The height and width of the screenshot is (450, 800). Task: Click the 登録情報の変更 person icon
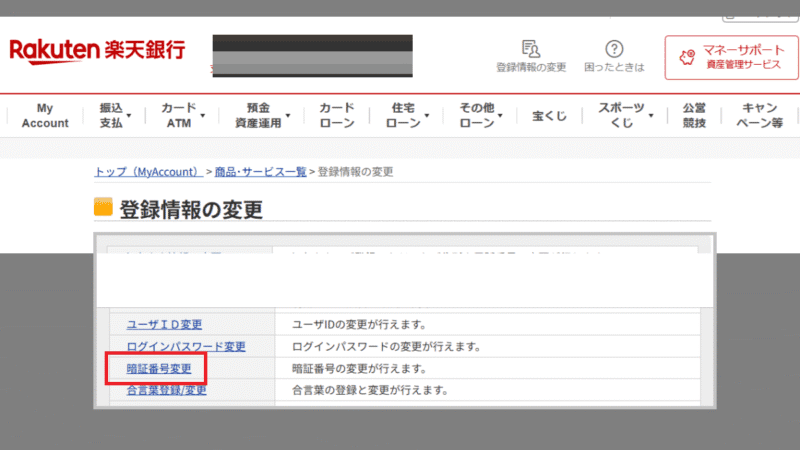[531, 49]
